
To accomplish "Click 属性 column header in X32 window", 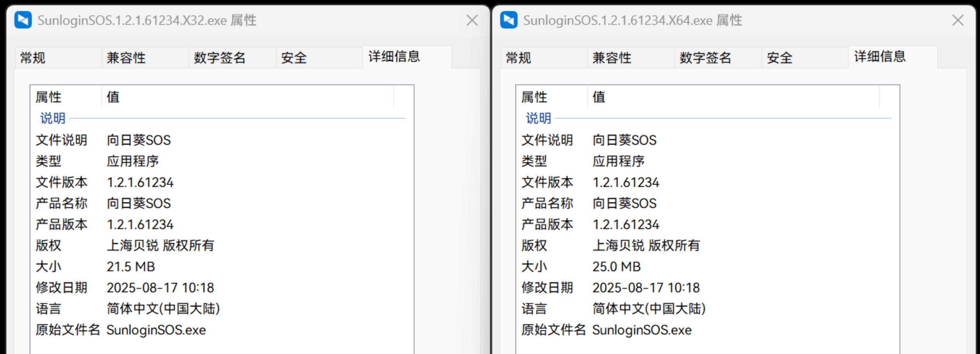I will click(x=66, y=97).
